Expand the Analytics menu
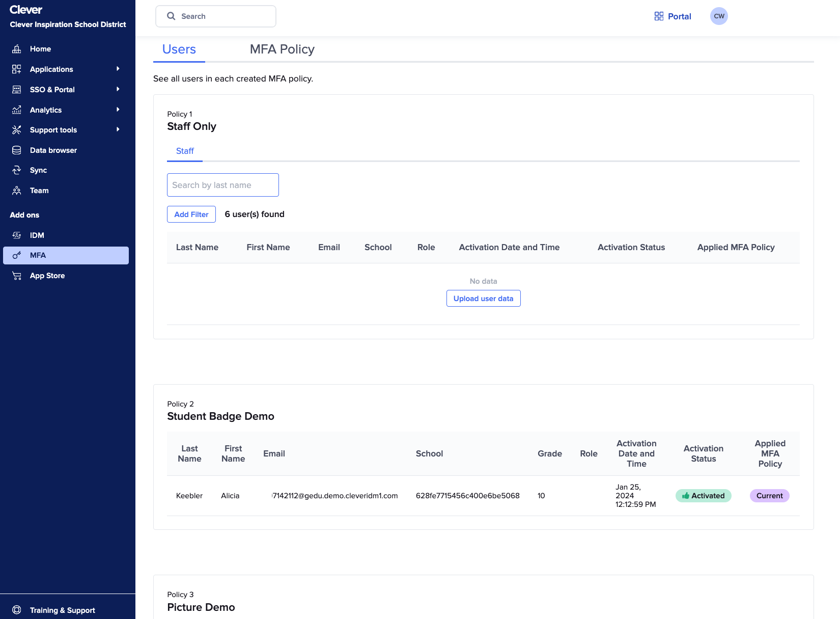This screenshot has width=840, height=619. click(46, 110)
